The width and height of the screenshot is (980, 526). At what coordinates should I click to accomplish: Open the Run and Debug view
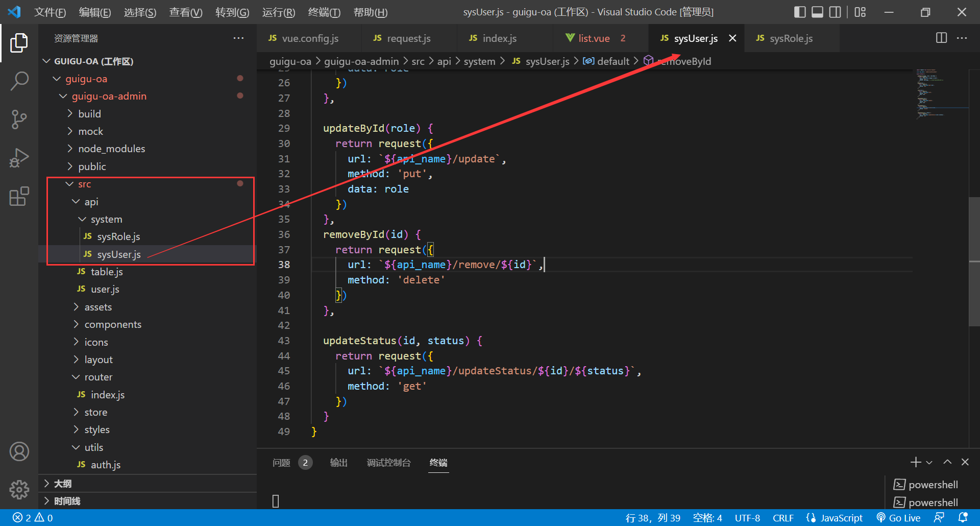(19, 158)
